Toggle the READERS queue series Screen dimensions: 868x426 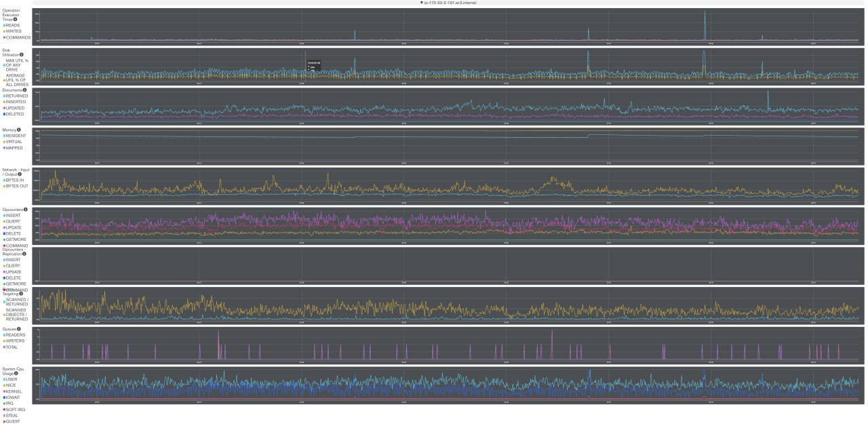[x=14, y=335]
